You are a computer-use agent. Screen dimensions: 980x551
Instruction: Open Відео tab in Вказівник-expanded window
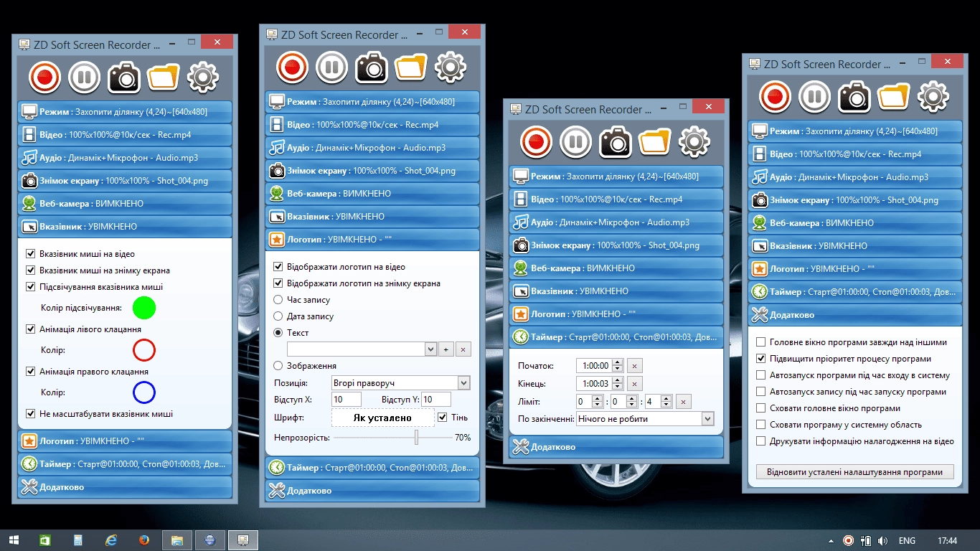[125, 135]
